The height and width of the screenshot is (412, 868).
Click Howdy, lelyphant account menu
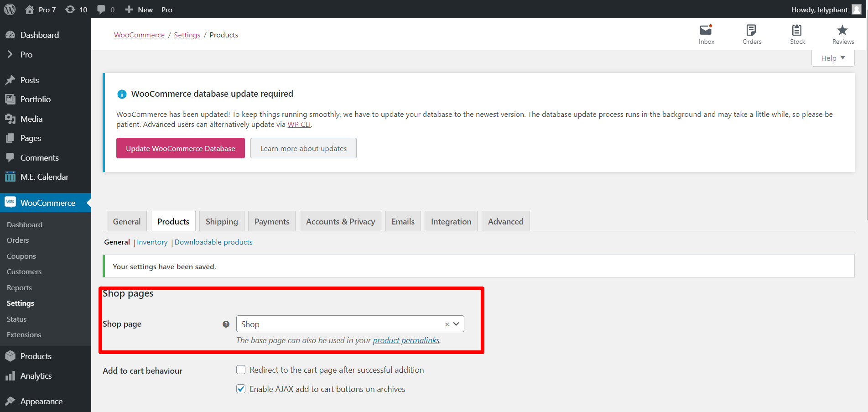coord(826,10)
